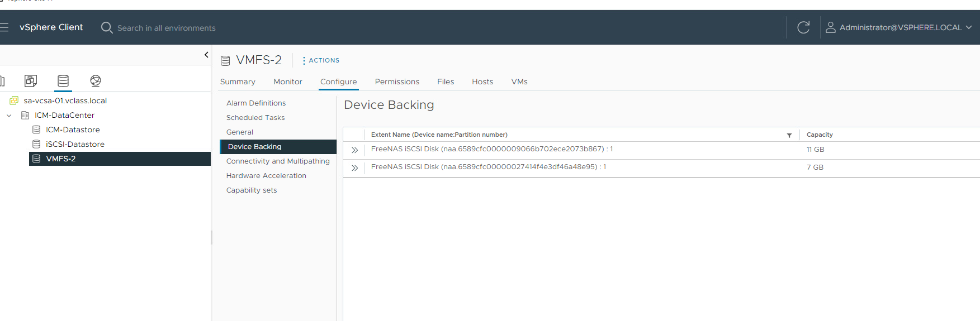Click the VMFS-2 icon in tree

coord(36,159)
